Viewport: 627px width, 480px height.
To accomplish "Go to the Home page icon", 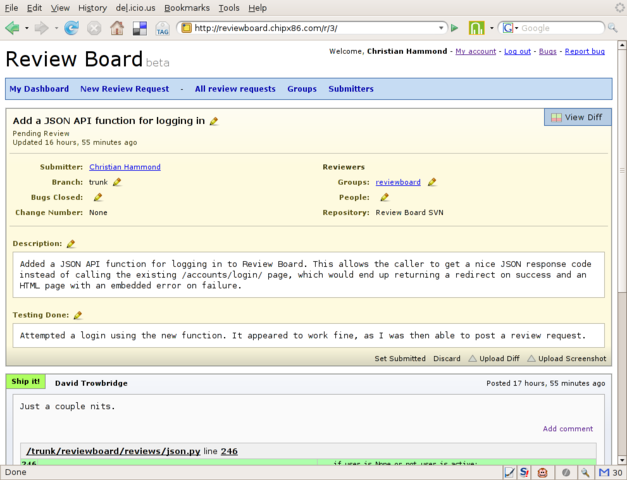I will 117,28.
